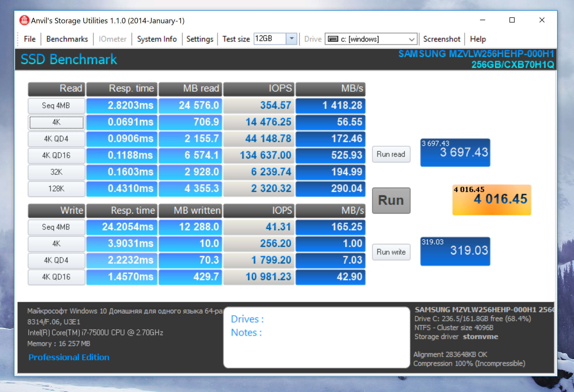Click the Write 4K test button
Image resolution: width=574 pixels, height=392 pixels.
pos(56,244)
